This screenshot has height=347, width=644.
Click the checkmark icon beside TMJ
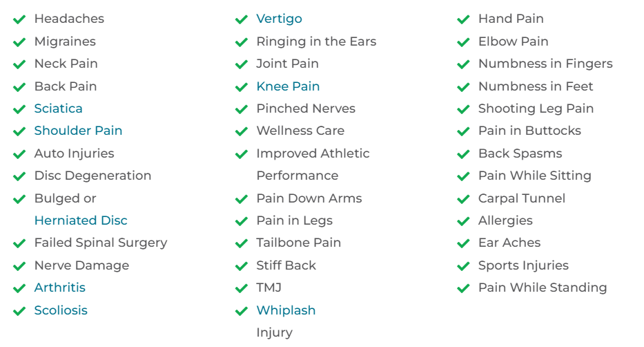tap(242, 288)
